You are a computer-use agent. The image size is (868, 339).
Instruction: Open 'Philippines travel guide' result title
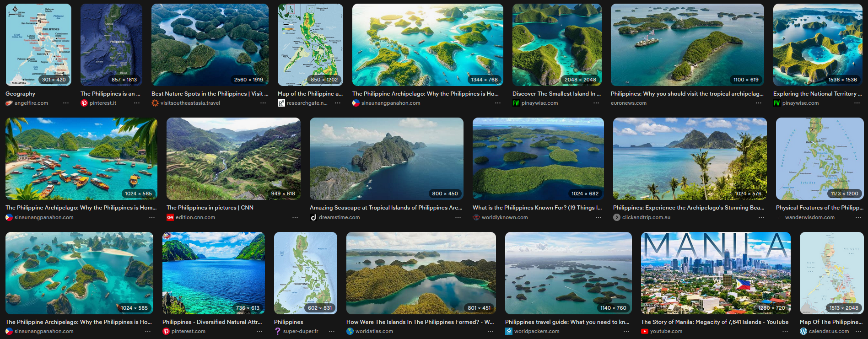(567, 322)
